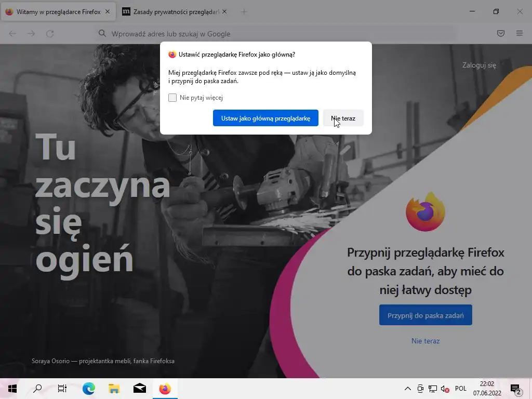Open network status tray icon
This screenshot has height=399, width=532.
tap(433, 389)
